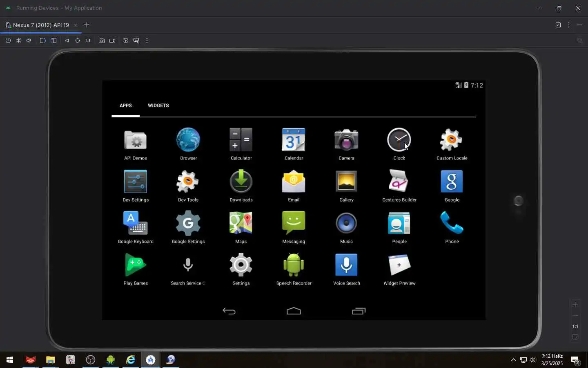Launch the Browser app
This screenshot has width=588, height=368.
click(188, 144)
